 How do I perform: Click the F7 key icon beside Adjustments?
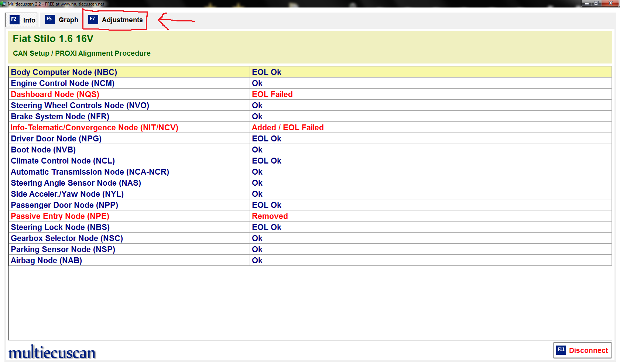[x=93, y=19]
